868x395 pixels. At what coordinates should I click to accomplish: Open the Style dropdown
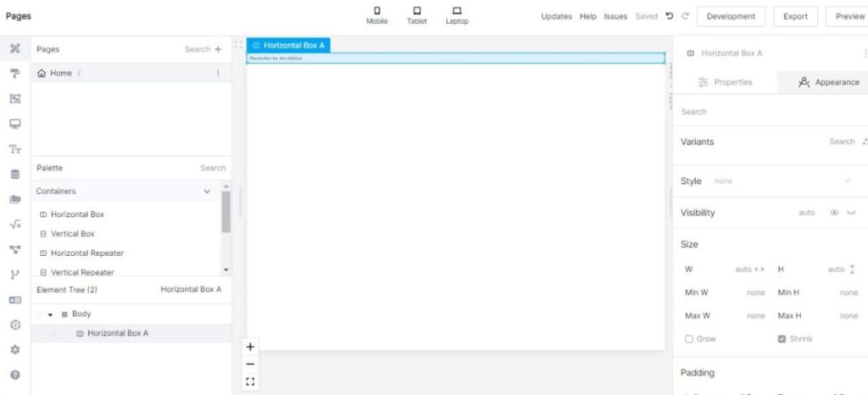(x=848, y=181)
